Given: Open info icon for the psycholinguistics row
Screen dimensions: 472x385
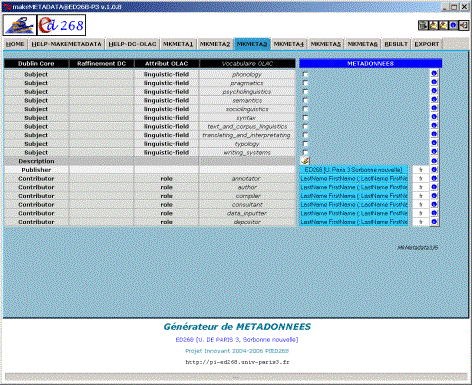Looking at the screenshot, I should (434, 91).
